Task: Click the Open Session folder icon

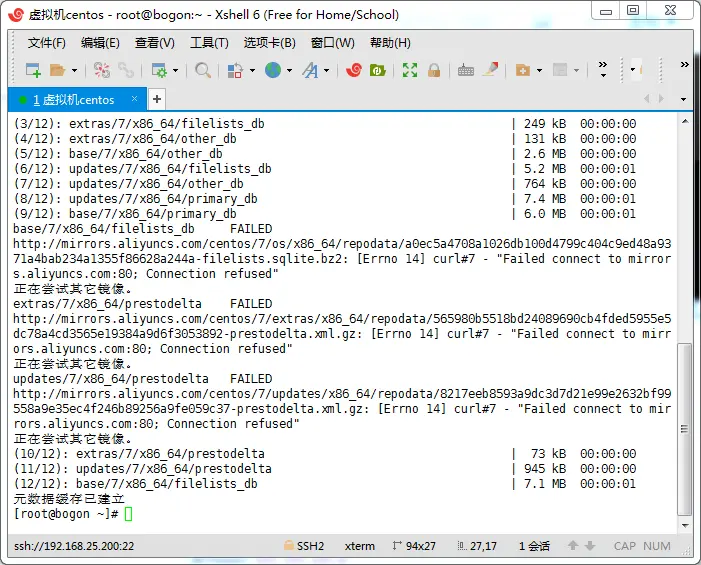Action: (x=57, y=70)
